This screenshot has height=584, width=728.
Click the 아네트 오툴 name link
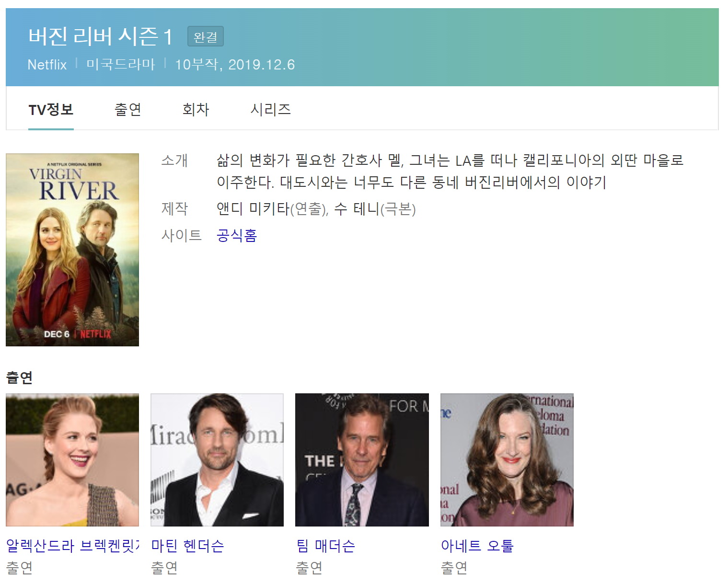(x=477, y=546)
